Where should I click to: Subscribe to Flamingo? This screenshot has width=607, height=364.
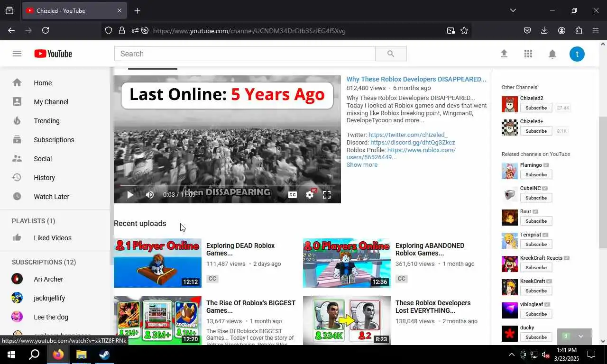pos(536,174)
